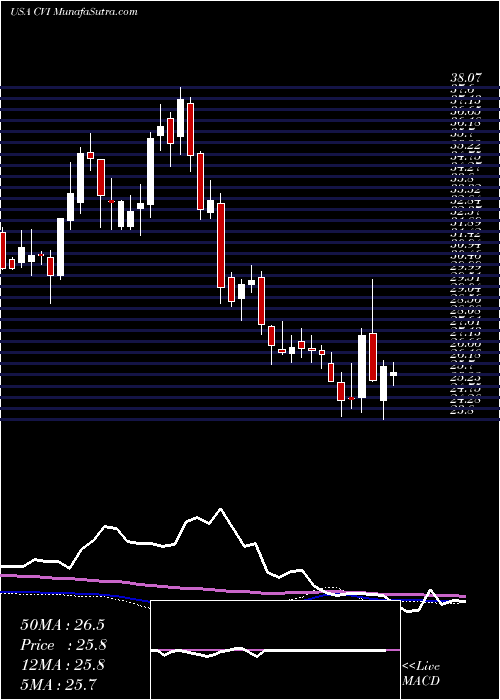Viewport: 500px width, 700px height.
Task: Open the boxed MACD inset chart
Action: [x=275, y=650]
